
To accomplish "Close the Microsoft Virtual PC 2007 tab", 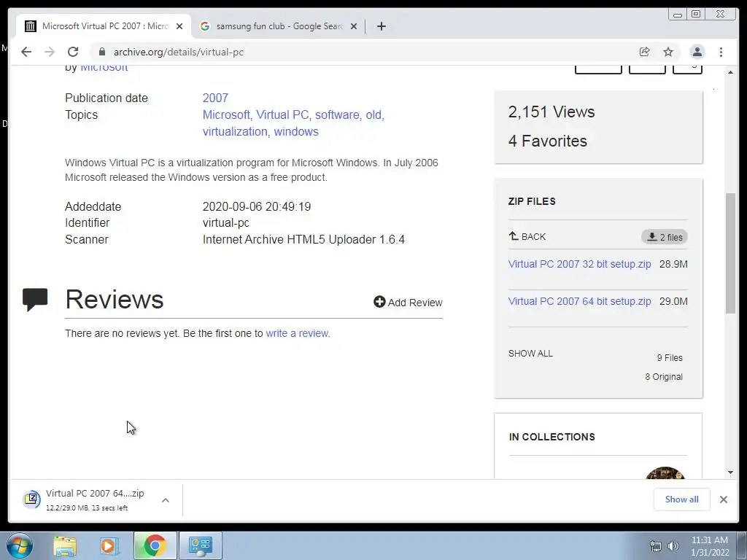I will (x=179, y=26).
